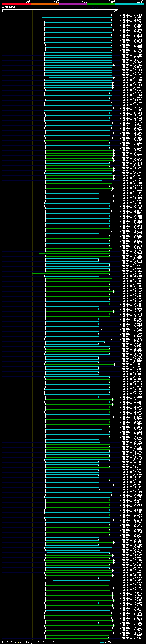The width and height of the screenshot is (146, 644).
Task: Select label UniRef100_P72246
Action: (131, 583)
